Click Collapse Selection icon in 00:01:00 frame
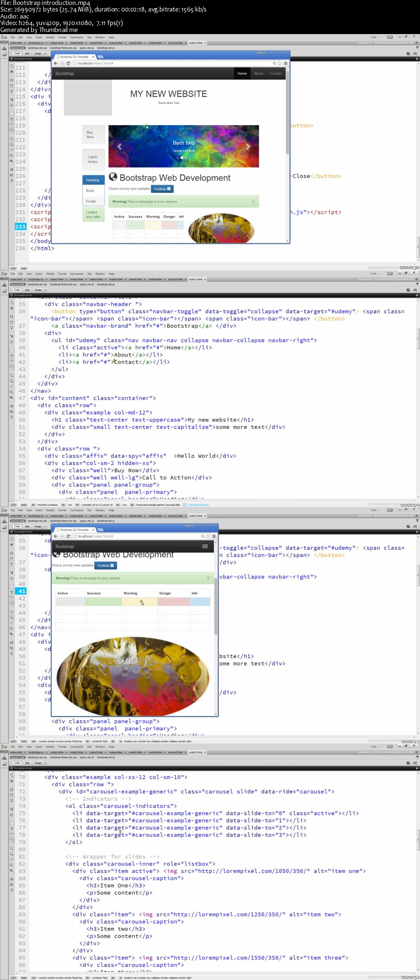The image size is (420, 980). click(x=11, y=322)
